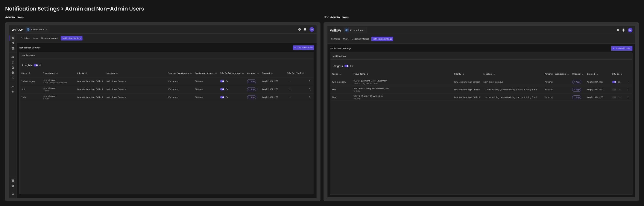Click the willow logo in Admin window
The image size is (644, 206).
[x=17, y=29]
